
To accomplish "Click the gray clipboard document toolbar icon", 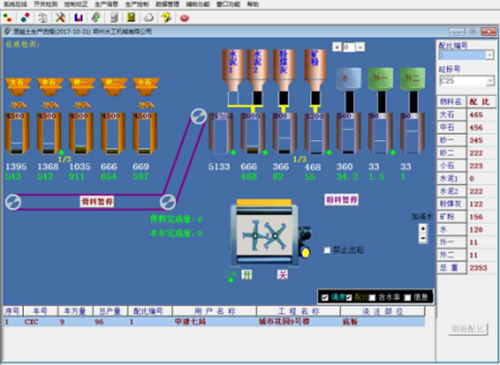I will (114, 17).
